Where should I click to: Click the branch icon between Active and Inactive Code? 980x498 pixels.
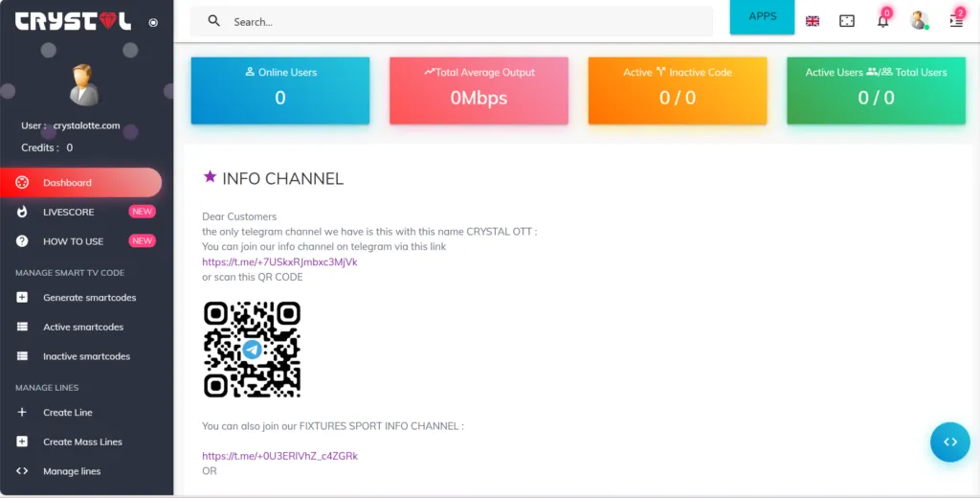pyautogui.click(x=660, y=71)
